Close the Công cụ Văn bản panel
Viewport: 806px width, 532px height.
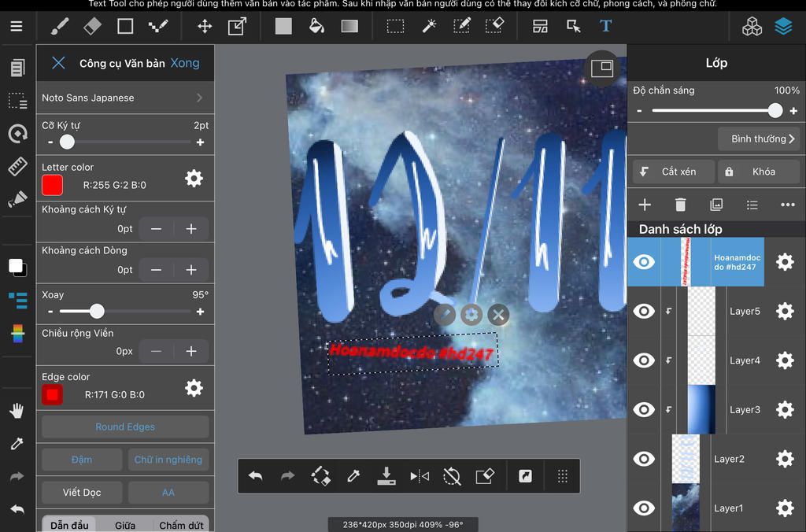(x=58, y=63)
